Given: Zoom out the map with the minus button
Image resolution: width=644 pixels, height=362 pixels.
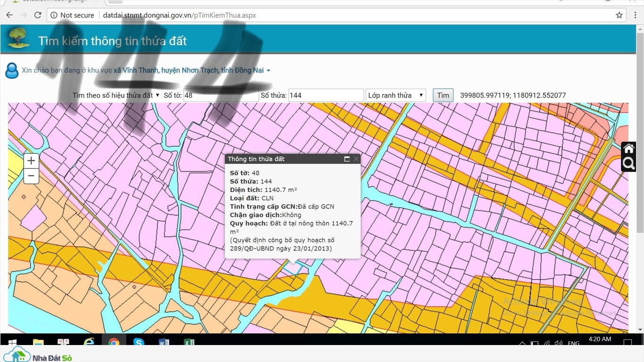Looking at the screenshot, I should 31,176.
